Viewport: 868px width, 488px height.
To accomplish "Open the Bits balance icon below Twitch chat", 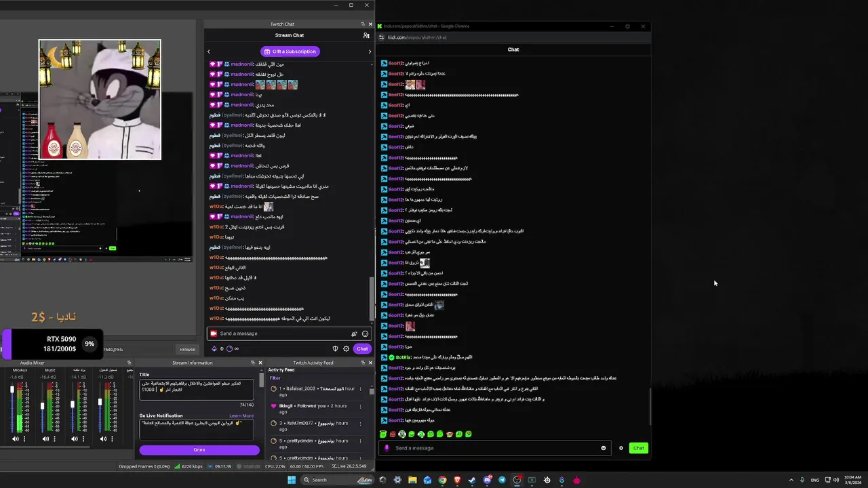I will (214, 349).
